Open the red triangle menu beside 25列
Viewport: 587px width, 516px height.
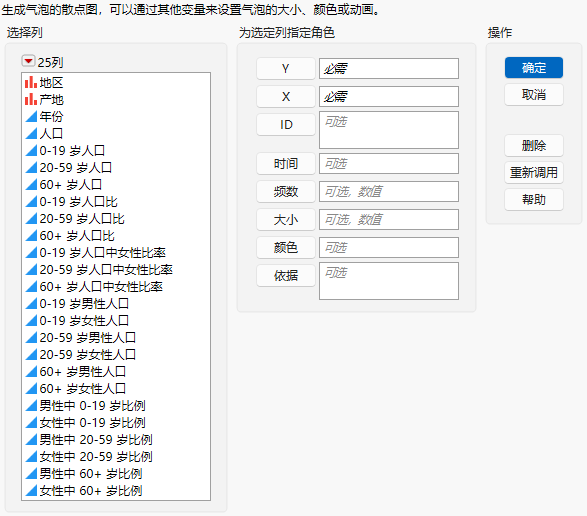tap(28, 61)
